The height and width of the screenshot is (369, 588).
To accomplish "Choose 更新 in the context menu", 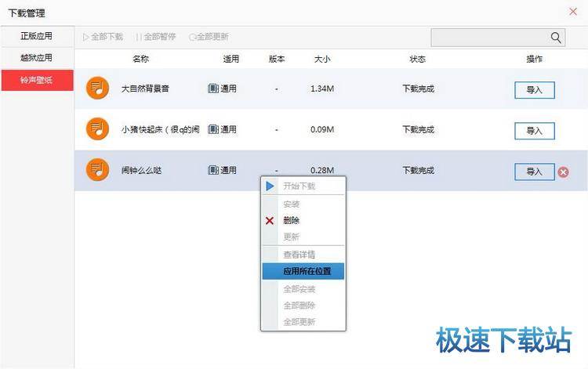I will [x=303, y=237].
